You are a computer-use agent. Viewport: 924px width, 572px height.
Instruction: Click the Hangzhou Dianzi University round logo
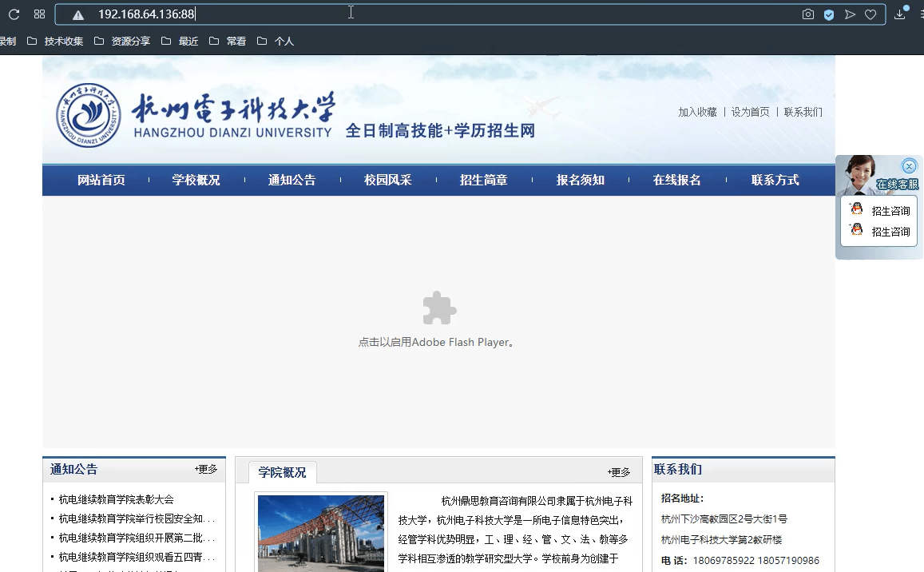[x=89, y=115]
